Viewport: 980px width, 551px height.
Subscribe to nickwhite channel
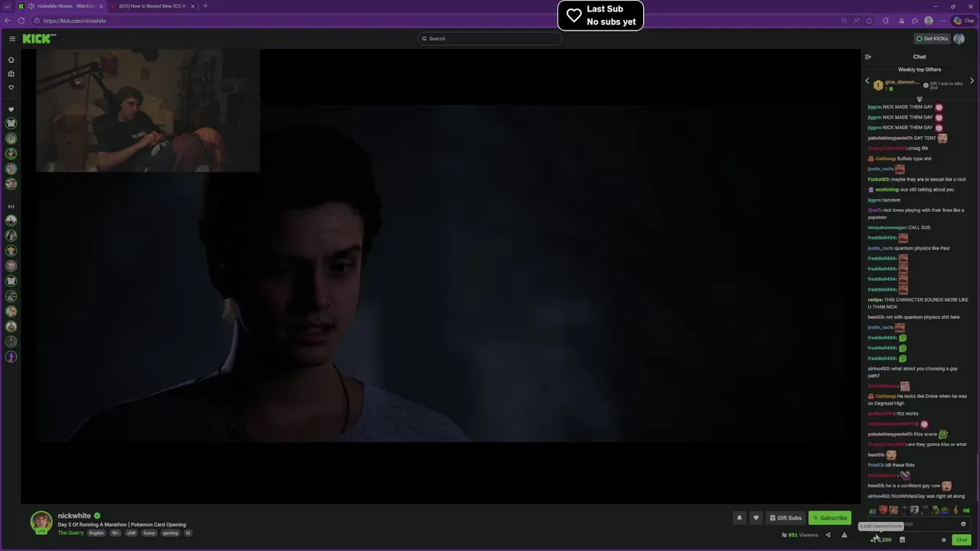click(830, 518)
